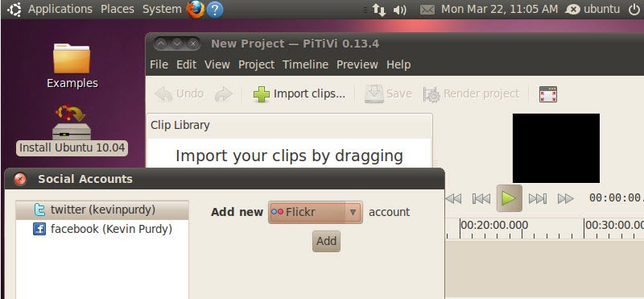Click the green Play button in the preview
The width and height of the screenshot is (644, 299).
point(509,198)
